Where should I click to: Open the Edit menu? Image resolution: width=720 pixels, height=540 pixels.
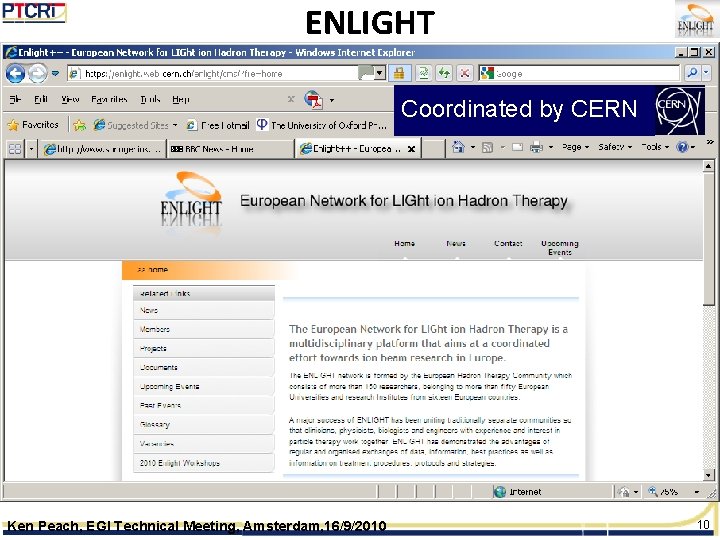coord(41,99)
